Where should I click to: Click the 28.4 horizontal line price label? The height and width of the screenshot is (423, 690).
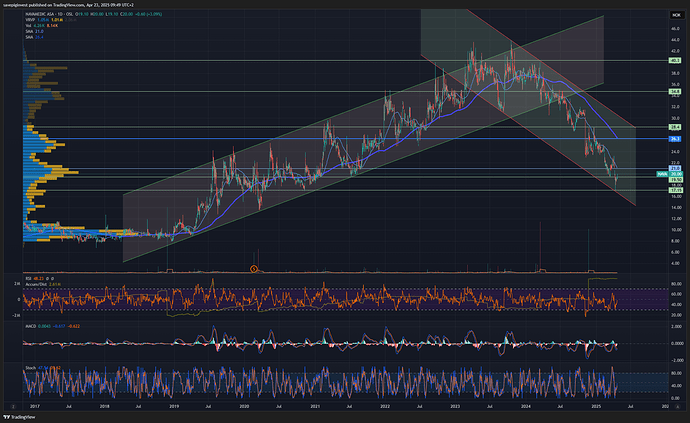point(675,127)
